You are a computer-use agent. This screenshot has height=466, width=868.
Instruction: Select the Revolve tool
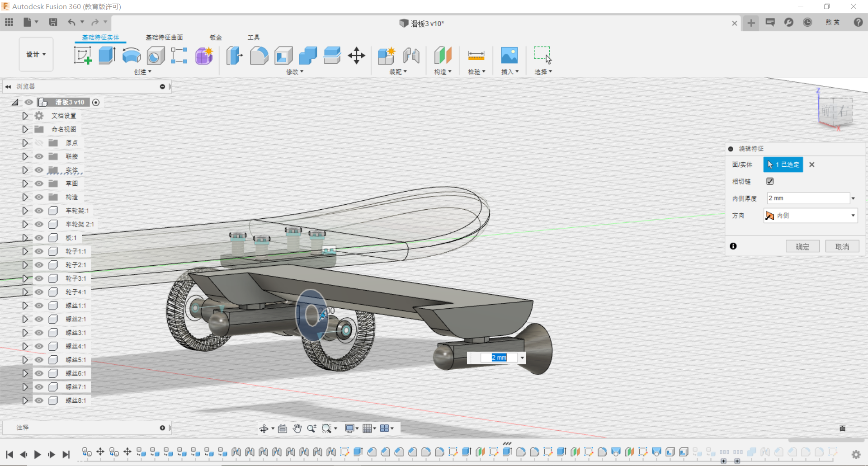tap(132, 56)
